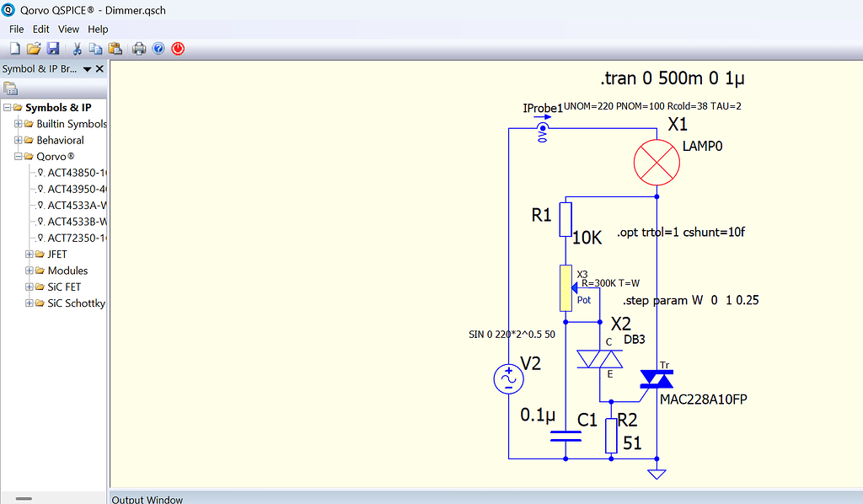The height and width of the screenshot is (504, 863).
Task: Copy the selection using toolbar icon
Action: coord(95,48)
